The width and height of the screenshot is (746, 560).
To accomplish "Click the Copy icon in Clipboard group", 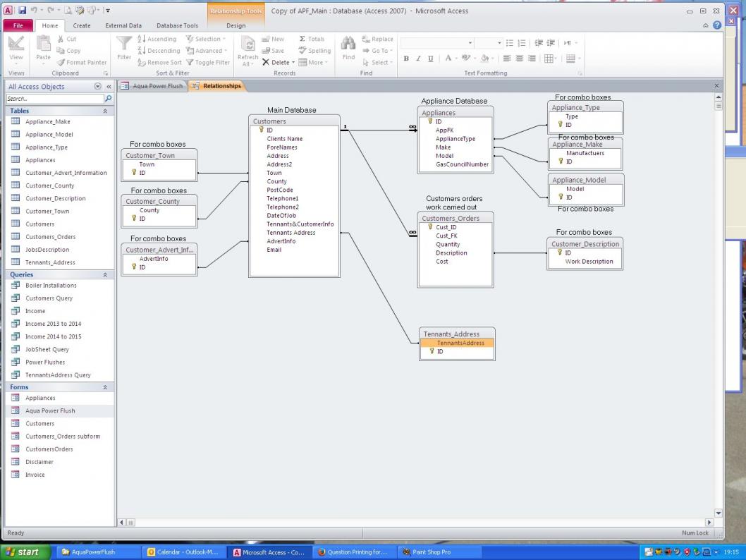I will click(61, 51).
